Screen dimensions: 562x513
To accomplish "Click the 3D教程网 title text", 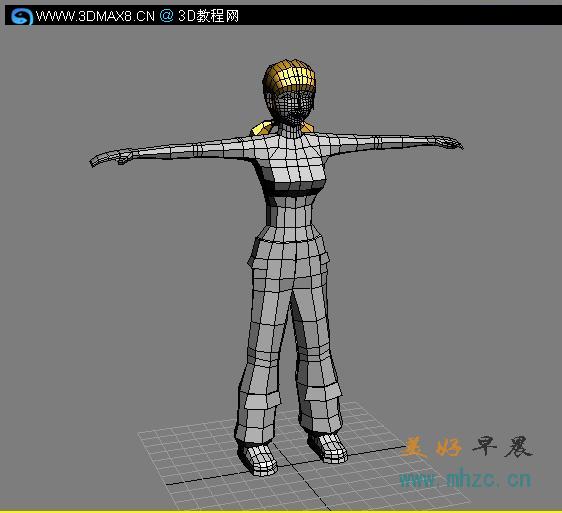I will click(208, 16).
